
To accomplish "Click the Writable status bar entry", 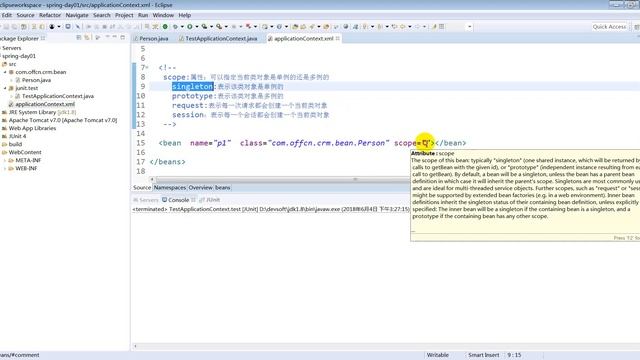I will click(x=438, y=355).
